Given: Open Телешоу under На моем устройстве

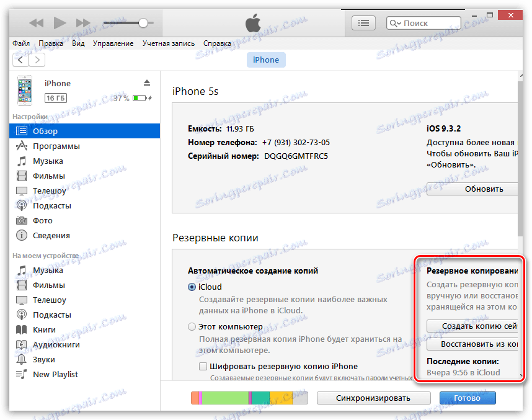Looking at the screenshot, I should pos(84,300).
